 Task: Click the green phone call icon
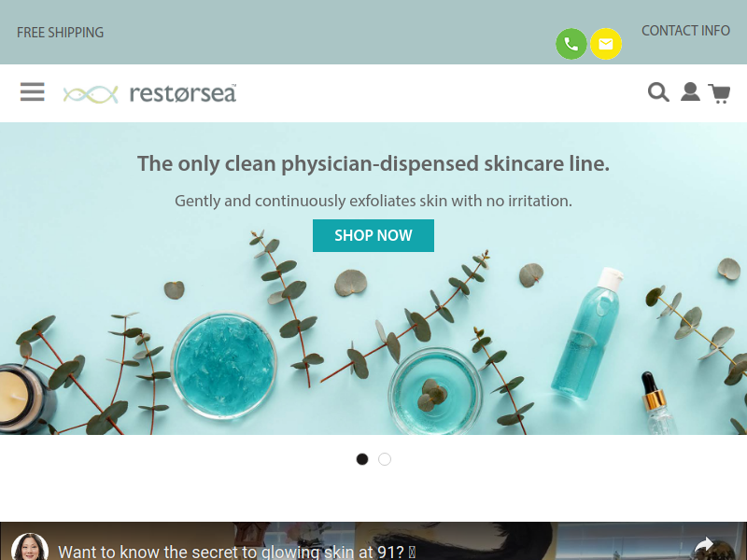click(571, 44)
